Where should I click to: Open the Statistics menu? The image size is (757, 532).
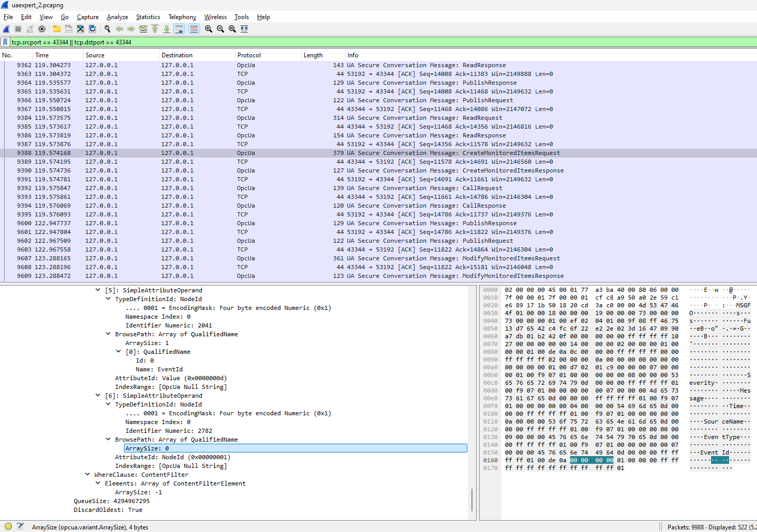click(x=148, y=17)
